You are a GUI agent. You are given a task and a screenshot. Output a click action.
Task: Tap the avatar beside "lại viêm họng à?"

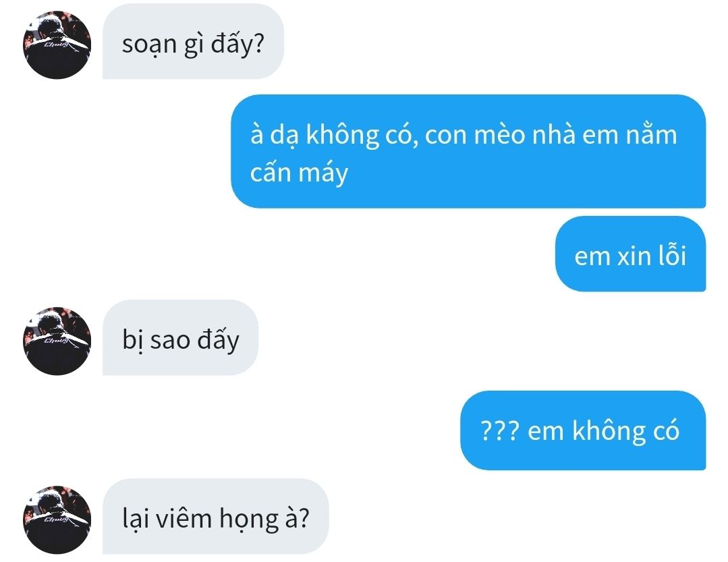point(57,519)
